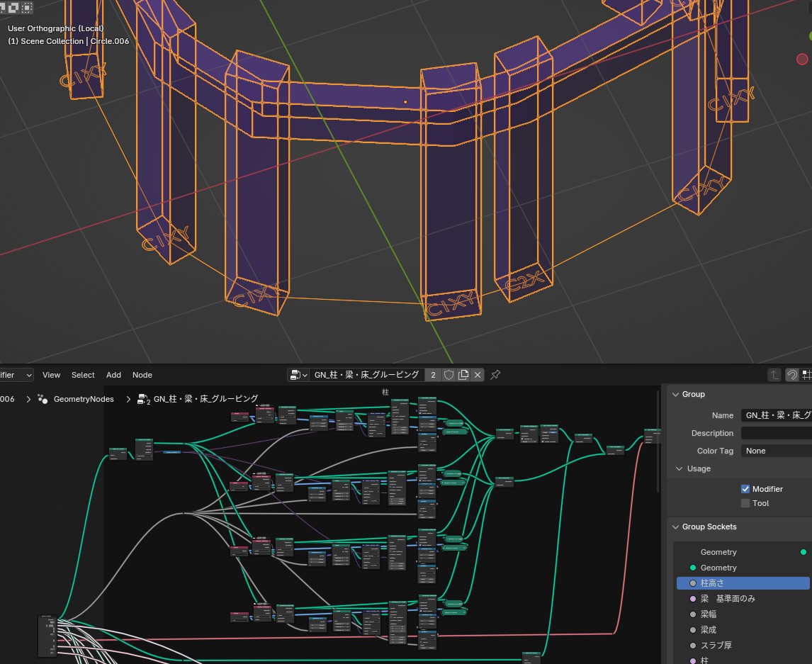Click the node group user count 2

tap(433, 375)
